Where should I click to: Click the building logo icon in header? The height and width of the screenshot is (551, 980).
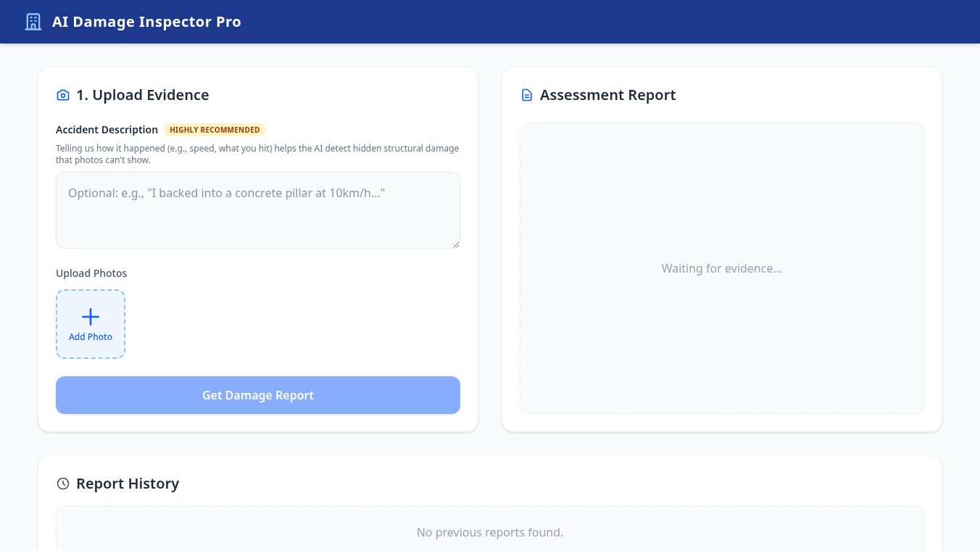point(33,22)
